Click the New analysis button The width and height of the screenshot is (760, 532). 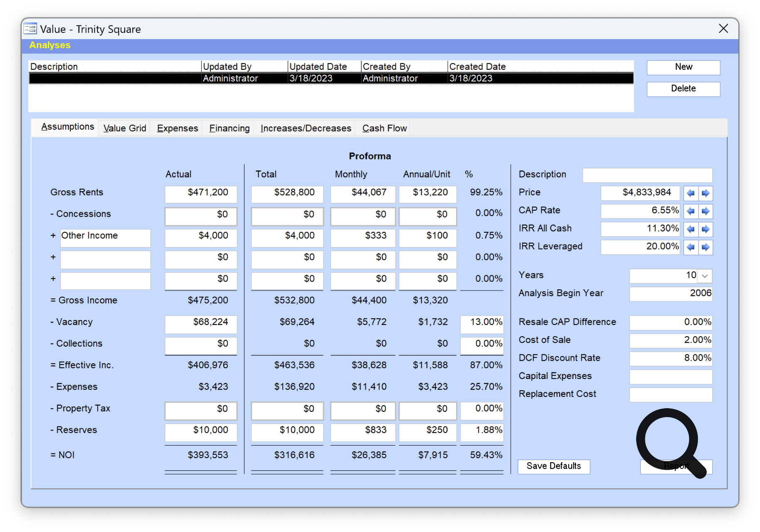click(x=684, y=67)
